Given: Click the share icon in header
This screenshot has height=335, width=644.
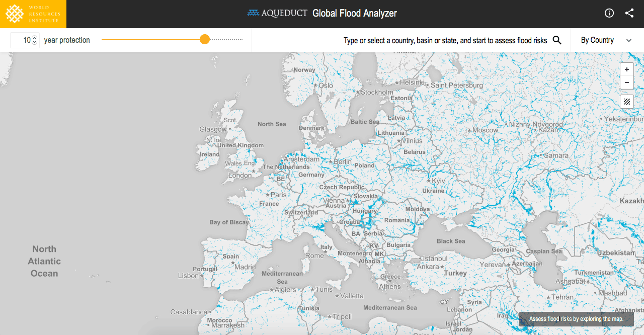Looking at the screenshot, I should 629,14.
